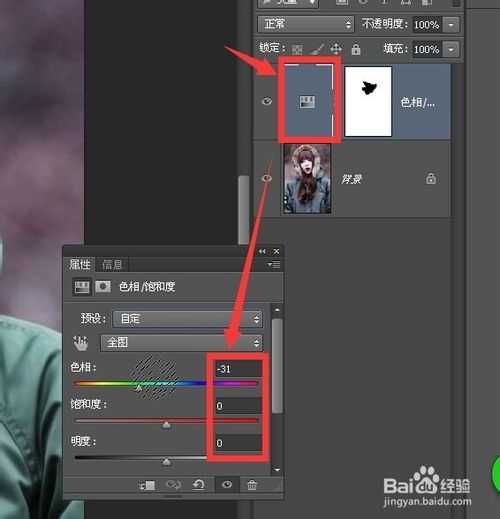Viewport: 500px width, 519px height.
Task: Click the view previous state icon
Action: point(173,485)
